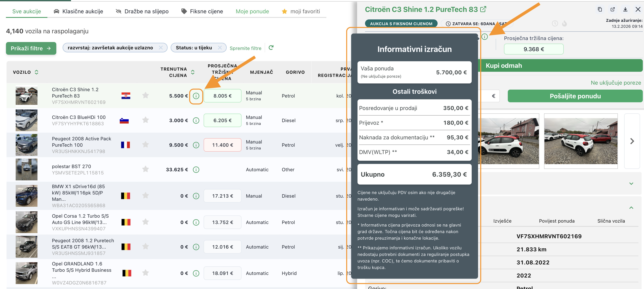Click info icon beside Prosječna tržišna cijena
The width and height of the screenshot is (644, 289).
tap(485, 37)
